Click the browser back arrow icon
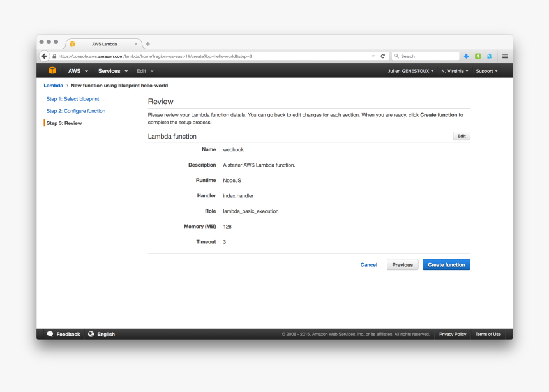 tap(43, 56)
